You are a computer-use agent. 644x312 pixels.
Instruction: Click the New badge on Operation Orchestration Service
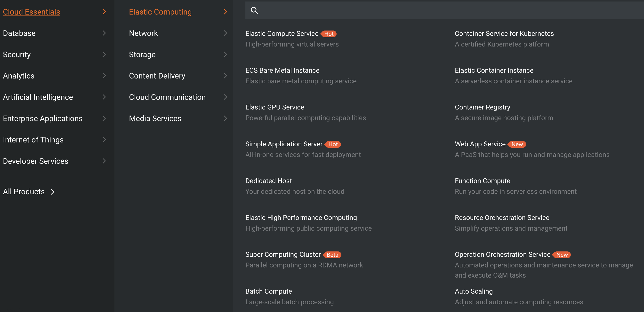(x=562, y=255)
